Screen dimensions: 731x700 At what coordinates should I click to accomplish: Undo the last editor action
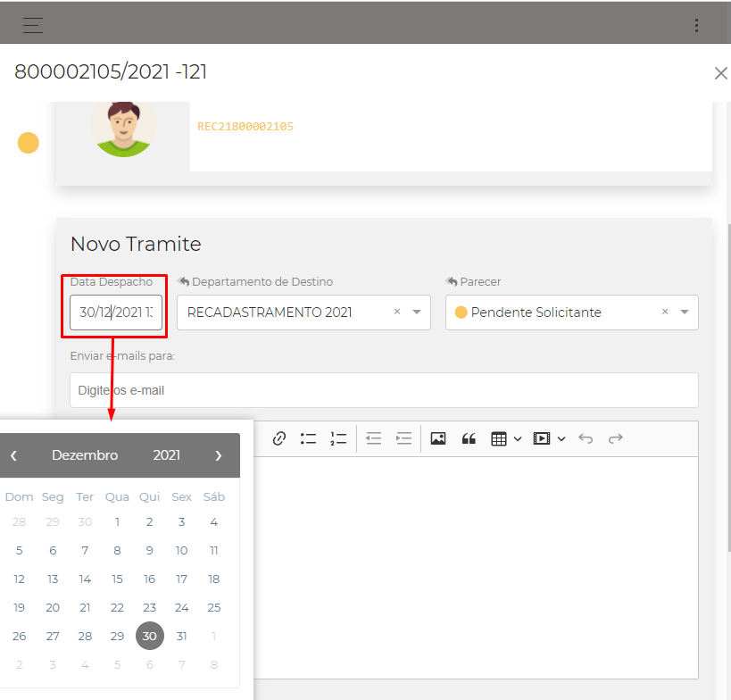(x=585, y=438)
